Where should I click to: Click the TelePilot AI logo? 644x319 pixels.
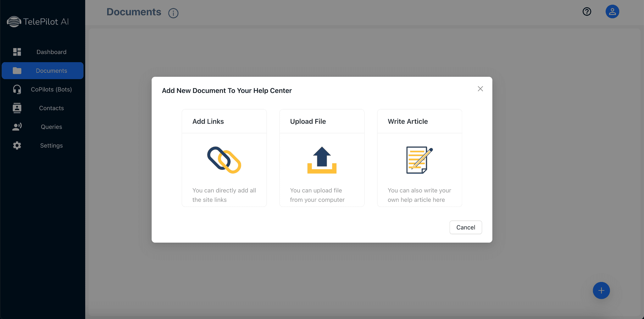tap(38, 22)
